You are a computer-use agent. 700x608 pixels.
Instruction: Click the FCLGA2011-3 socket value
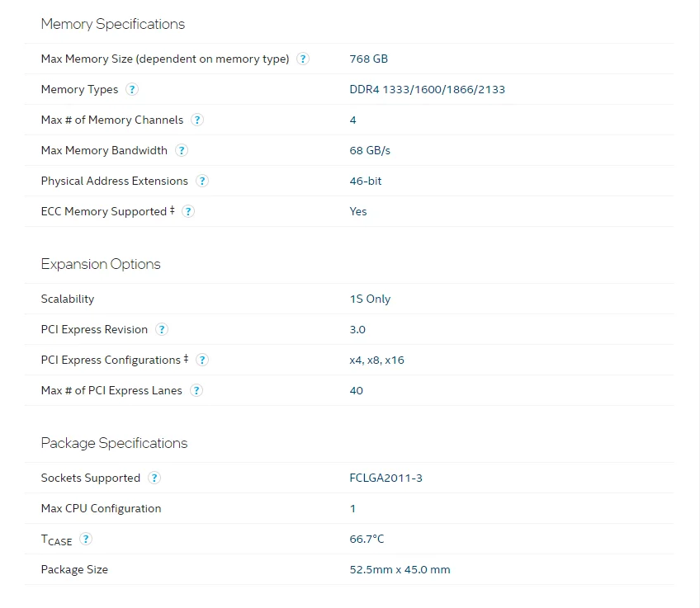pos(385,478)
